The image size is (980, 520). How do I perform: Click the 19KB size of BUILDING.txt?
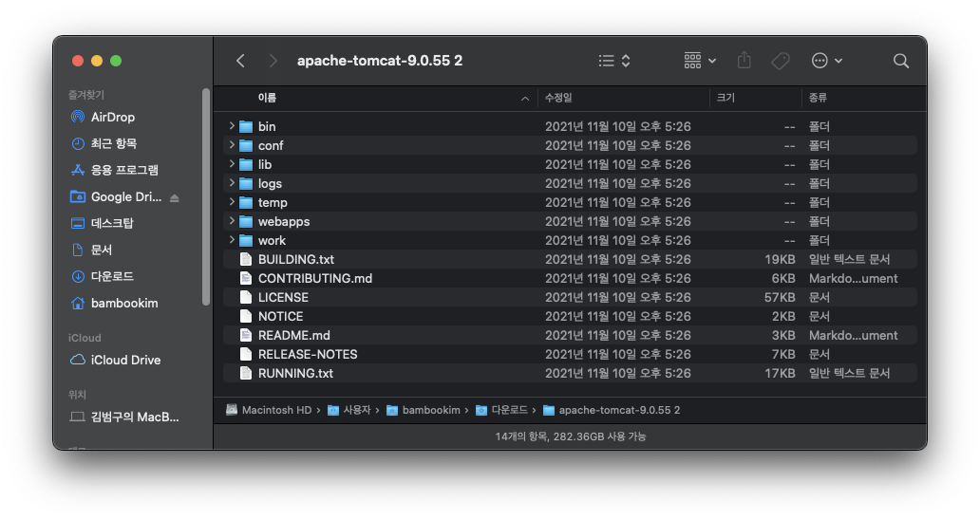[x=780, y=259]
